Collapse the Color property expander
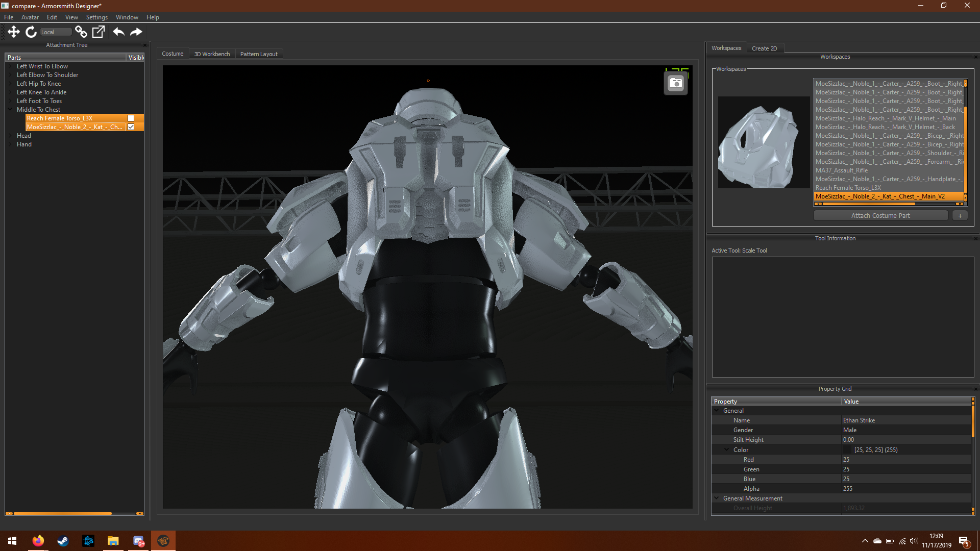The width and height of the screenshot is (980, 551). click(x=727, y=450)
